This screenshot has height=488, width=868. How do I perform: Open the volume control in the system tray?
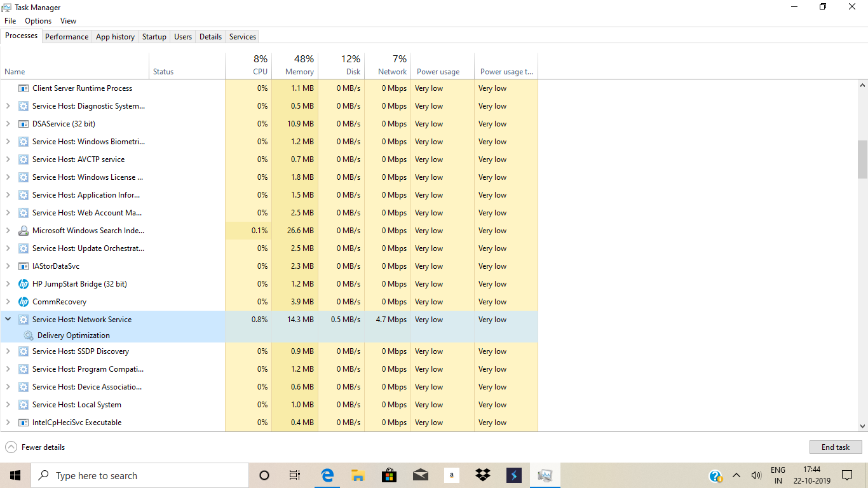pos(756,475)
